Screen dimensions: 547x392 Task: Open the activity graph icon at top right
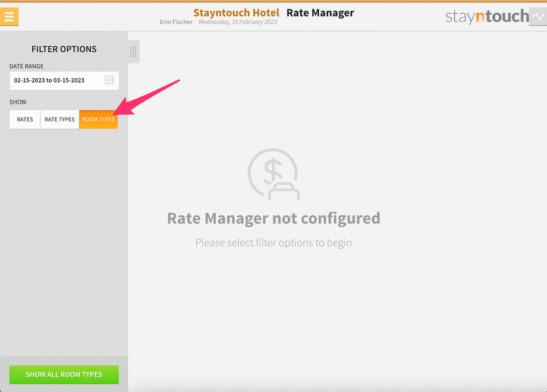[x=538, y=17]
